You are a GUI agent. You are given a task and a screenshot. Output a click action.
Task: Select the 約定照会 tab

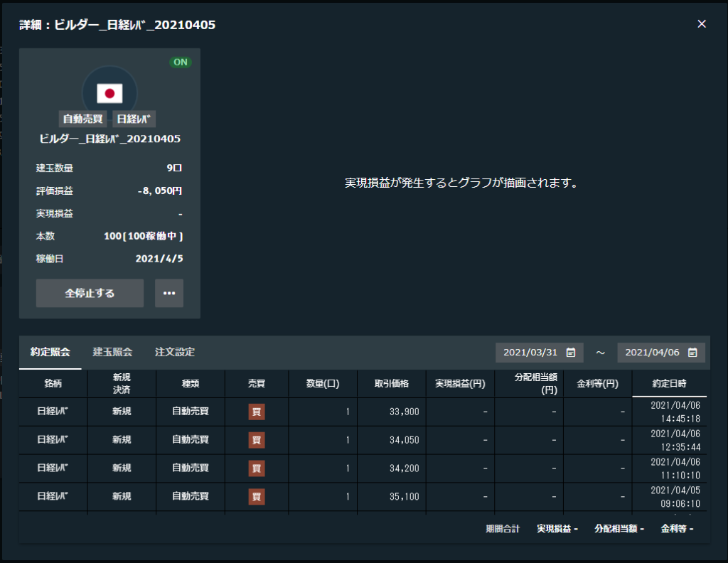pyautogui.click(x=50, y=352)
